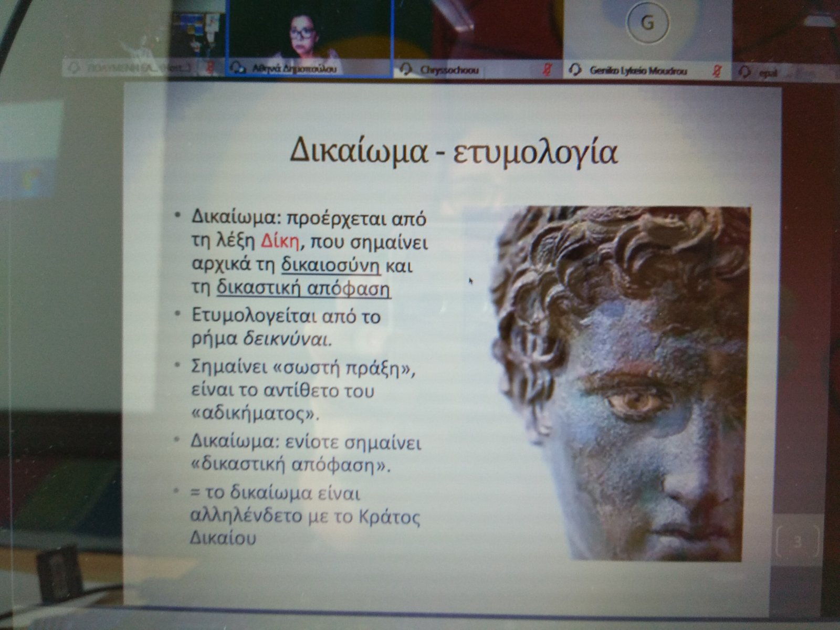Click the headset icon on the leftmost participant
This screenshot has width=840, height=630.
tap(73, 68)
